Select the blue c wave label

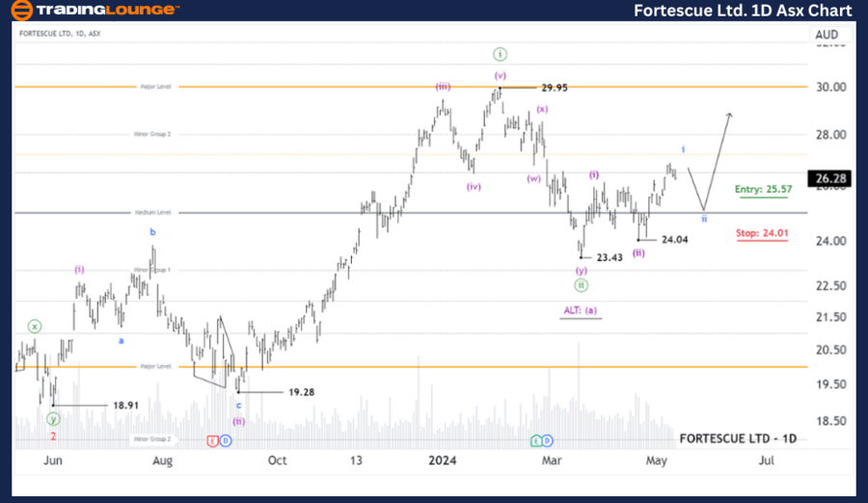pyautogui.click(x=238, y=405)
